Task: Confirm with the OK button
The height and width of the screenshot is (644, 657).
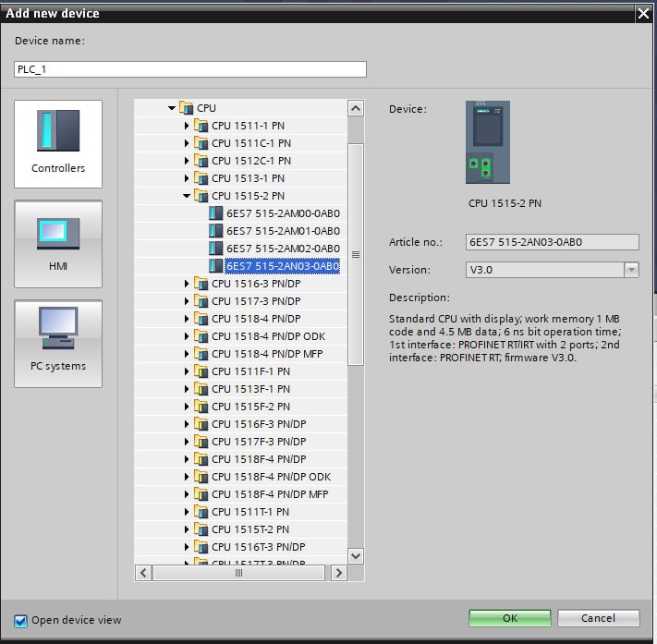Action: (510, 618)
